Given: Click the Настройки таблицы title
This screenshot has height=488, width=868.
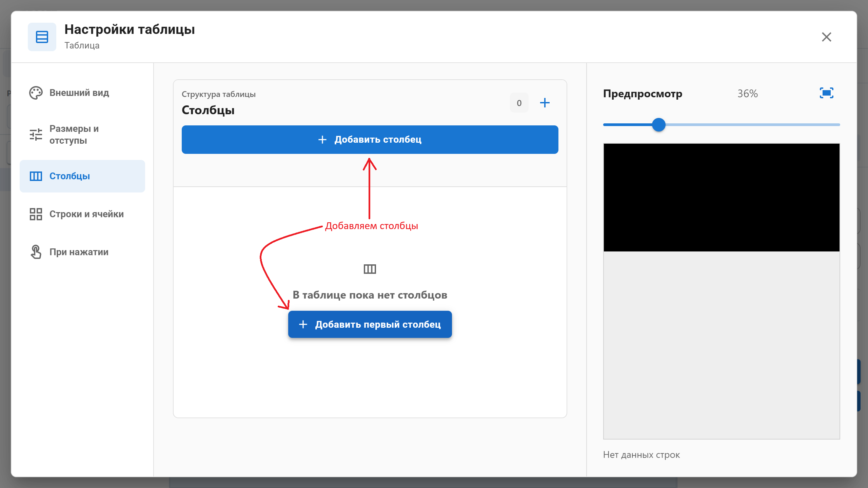Looking at the screenshot, I should click(x=130, y=29).
